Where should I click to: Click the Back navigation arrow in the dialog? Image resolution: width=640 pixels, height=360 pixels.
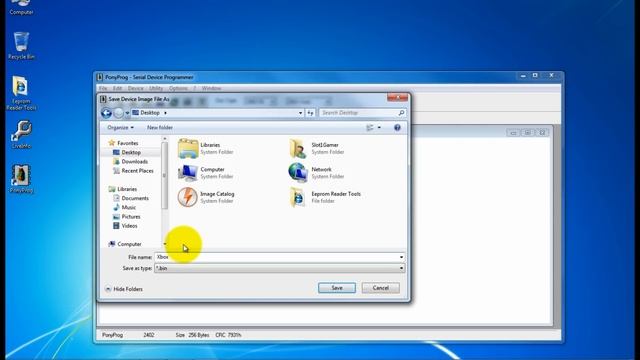[x=106, y=113]
